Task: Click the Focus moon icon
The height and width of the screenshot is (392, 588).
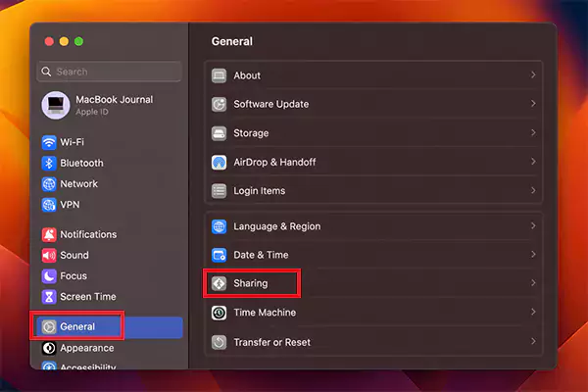Action: (x=49, y=276)
